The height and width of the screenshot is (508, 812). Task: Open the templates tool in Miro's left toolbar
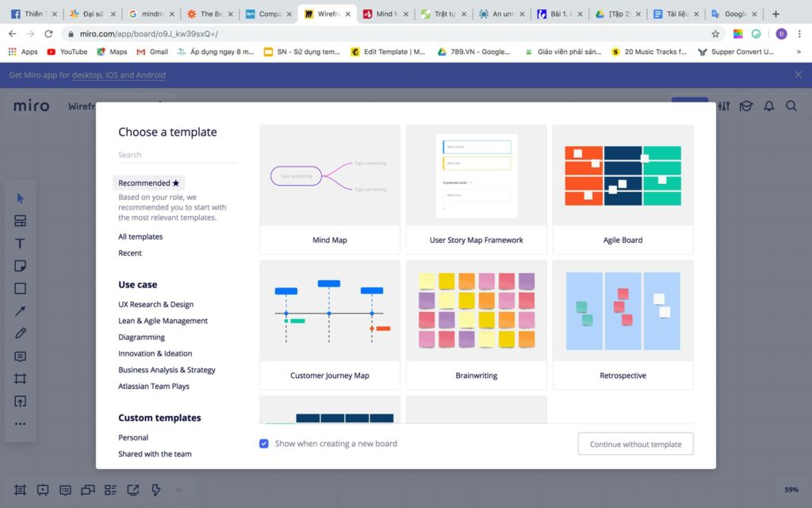point(20,221)
